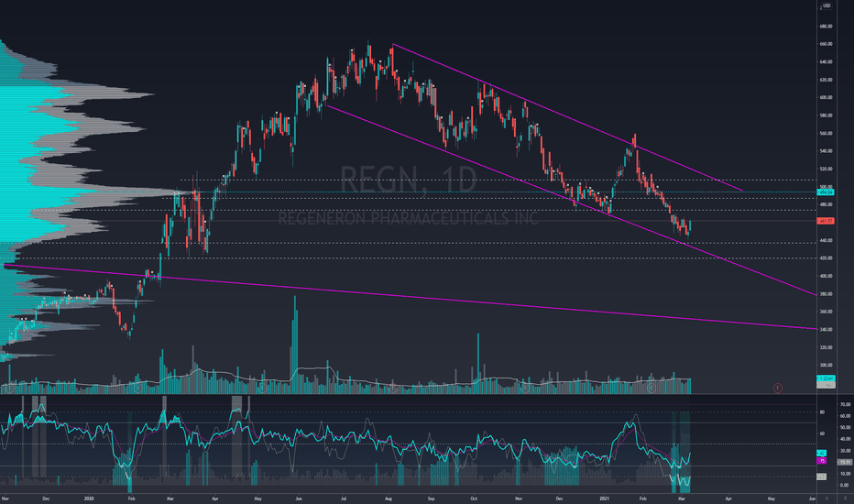This screenshot has height=504, width=854.
Task: Select the red 461.57 last price label
Action: pyautogui.click(x=826, y=221)
